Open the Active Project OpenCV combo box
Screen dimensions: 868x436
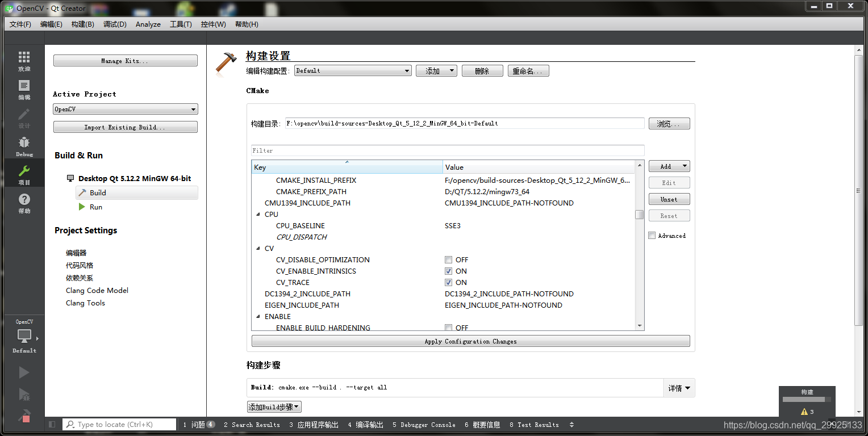(x=126, y=109)
